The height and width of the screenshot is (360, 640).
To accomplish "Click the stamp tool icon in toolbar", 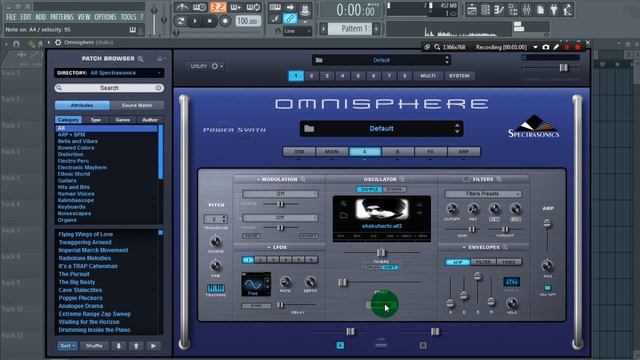I will (304, 9).
